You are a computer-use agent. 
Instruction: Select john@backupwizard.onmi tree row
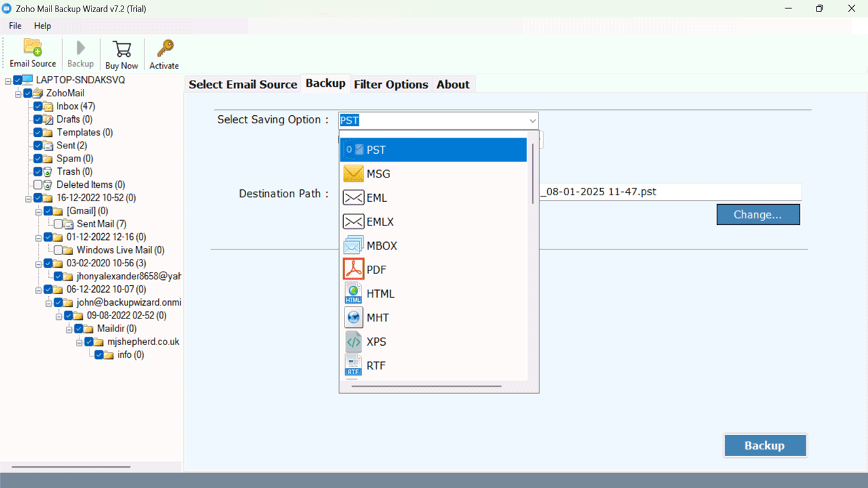click(129, 302)
